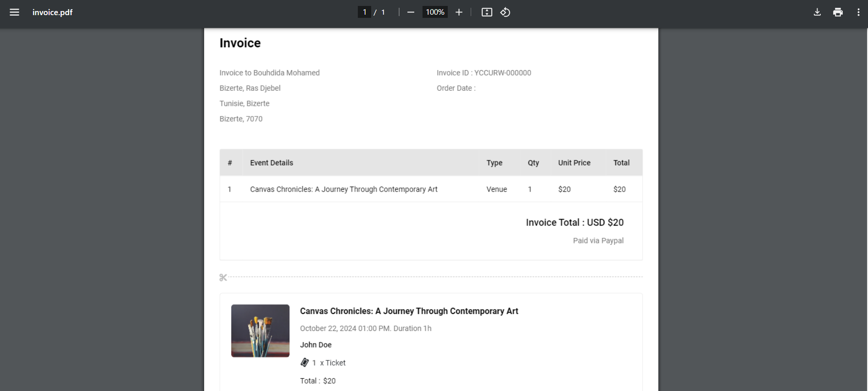Image resolution: width=868 pixels, height=391 pixels.
Task: Click the Invoice ID YCCURW-000000 text
Action: point(484,73)
